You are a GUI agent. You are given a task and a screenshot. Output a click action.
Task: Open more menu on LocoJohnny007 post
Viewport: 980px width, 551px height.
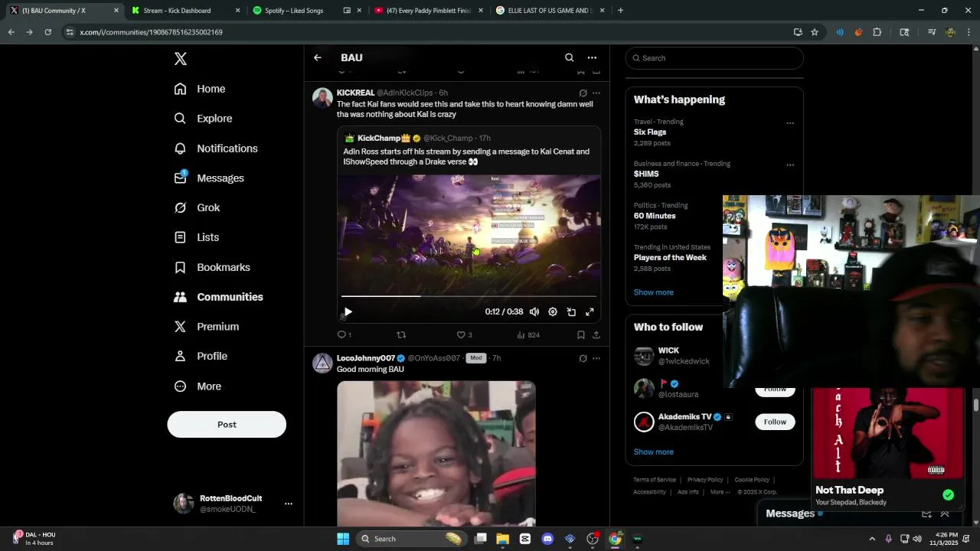click(x=596, y=358)
